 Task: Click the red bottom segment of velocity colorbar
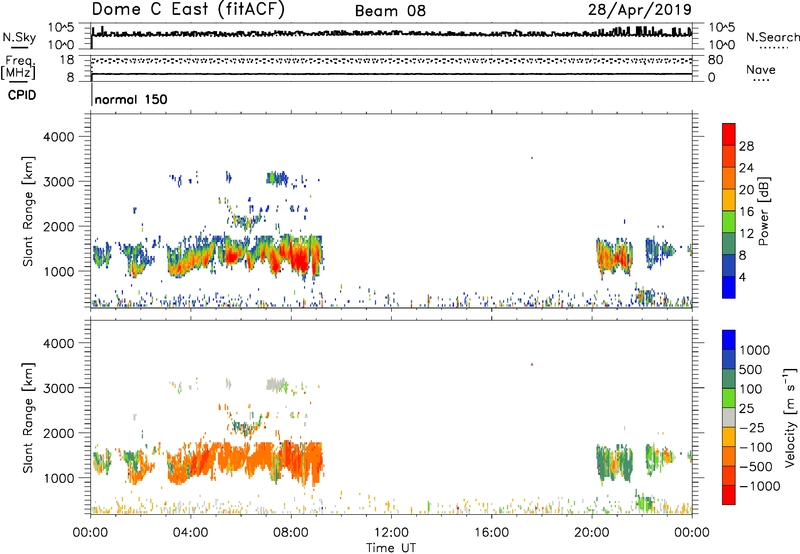coord(729,495)
